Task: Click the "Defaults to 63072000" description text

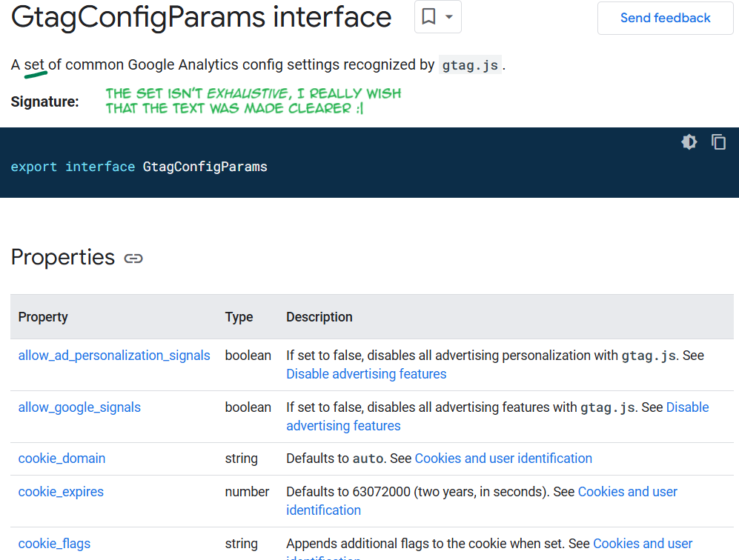Action: click(x=348, y=492)
